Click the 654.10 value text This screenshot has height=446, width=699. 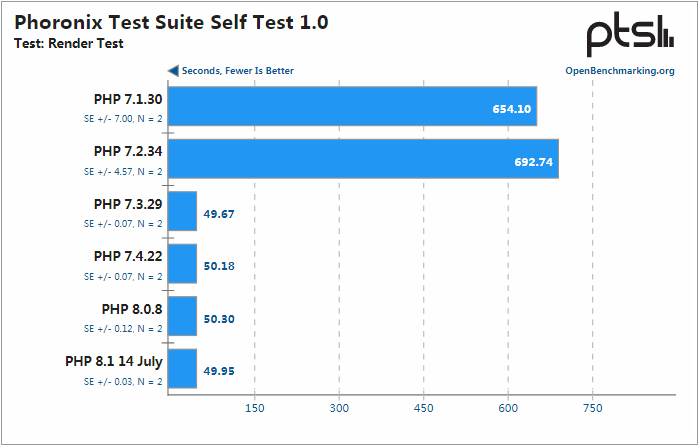[x=511, y=108]
